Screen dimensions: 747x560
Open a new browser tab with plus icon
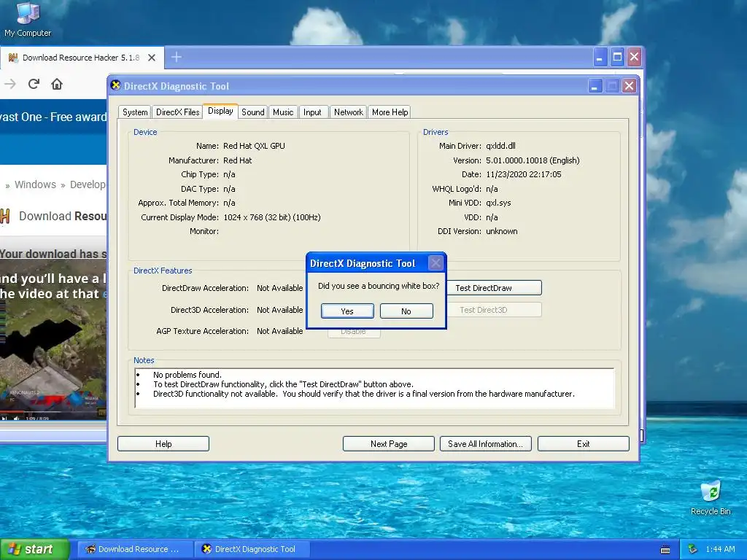(177, 57)
